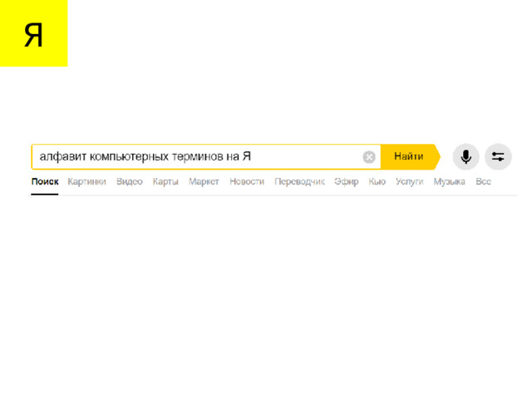Go to the Услуги tab
This screenshot has width=532, height=399.
click(409, 182)
